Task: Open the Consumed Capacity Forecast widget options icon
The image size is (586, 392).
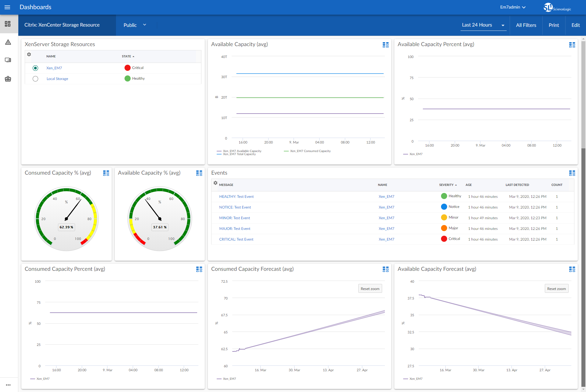Action: 385,269
